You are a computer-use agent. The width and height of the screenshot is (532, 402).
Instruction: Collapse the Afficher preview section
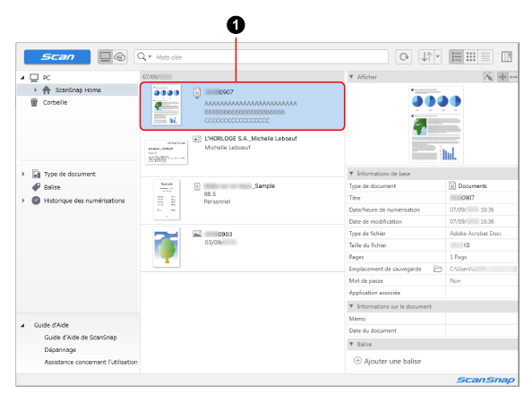pyautogui.click(x=351, y=77)
